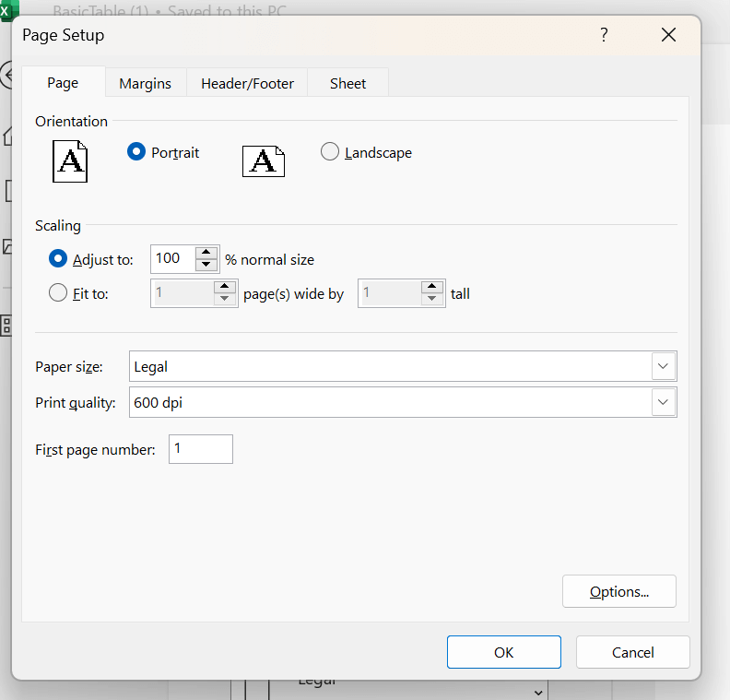Open the Header/Footer tab
730x700 pixels.
[247, 83]
